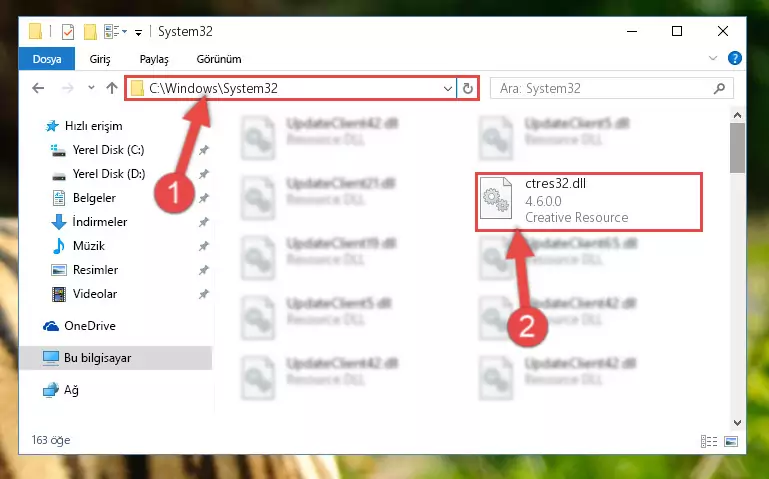Expand the ribbon with chevron
This screenshot has width=769, height=479.
[713, 58]
